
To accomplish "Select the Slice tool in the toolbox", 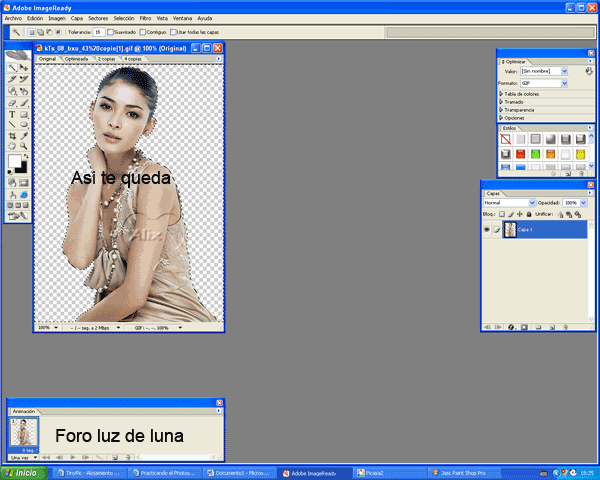I will [x=12, y=79].
